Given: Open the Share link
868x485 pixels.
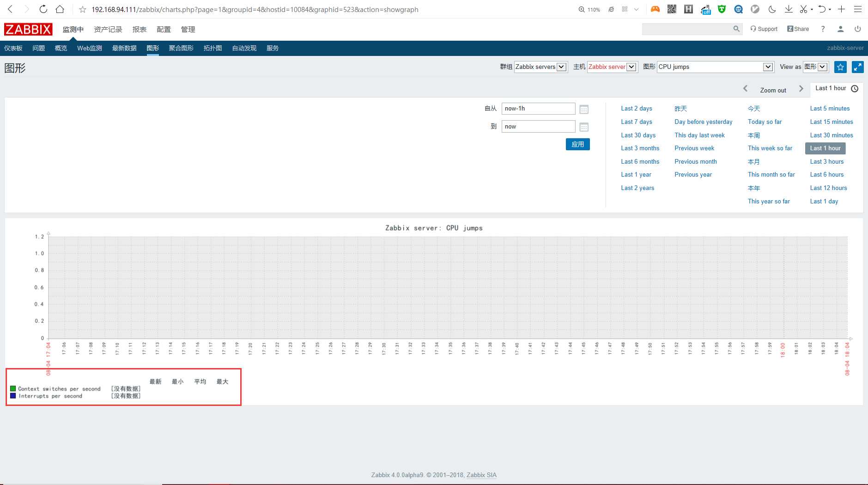Looking at the screenshot, I should click(798, 29).
